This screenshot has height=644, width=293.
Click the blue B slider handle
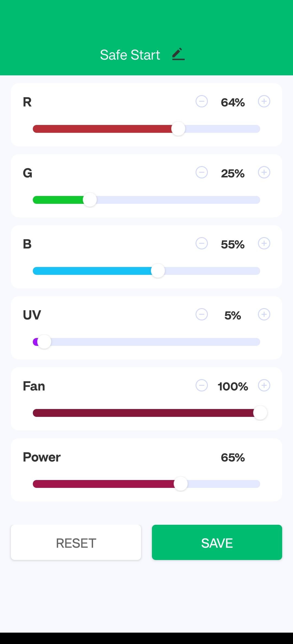click(158, 271)
